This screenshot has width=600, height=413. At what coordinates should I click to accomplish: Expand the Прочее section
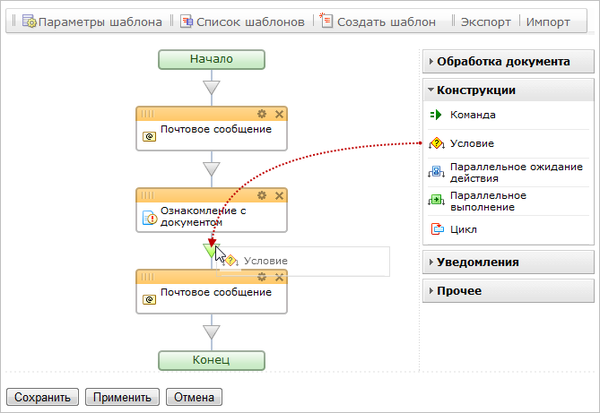pos(459,291)
